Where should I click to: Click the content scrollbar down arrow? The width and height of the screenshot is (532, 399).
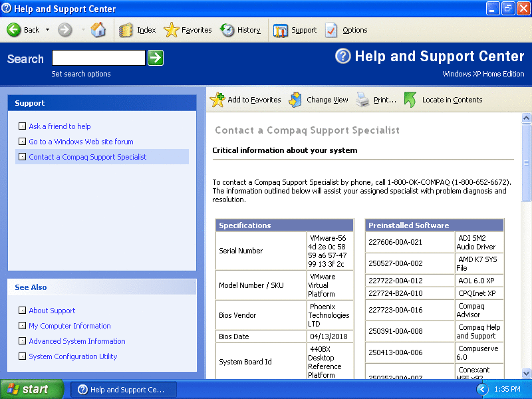click(x=526, y=373)
